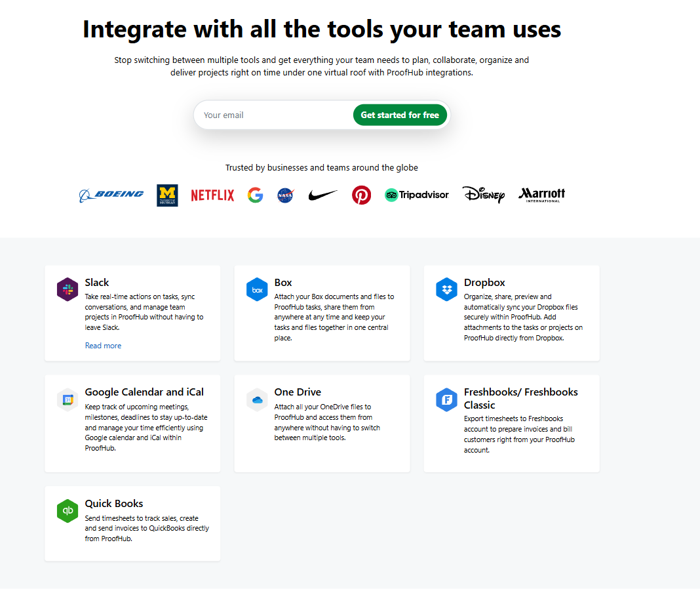The width and height of the screenshot is (700, 591).
Task: Click the Google Calendar description paragraph
Action: click(146, 428)
